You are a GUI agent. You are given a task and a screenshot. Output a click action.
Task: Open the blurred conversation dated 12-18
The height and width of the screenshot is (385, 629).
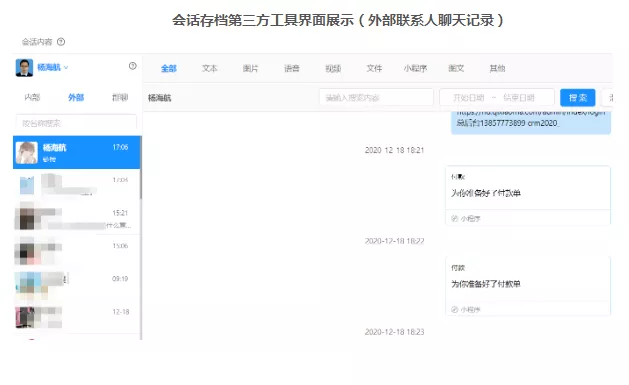(x=77, y=317)
